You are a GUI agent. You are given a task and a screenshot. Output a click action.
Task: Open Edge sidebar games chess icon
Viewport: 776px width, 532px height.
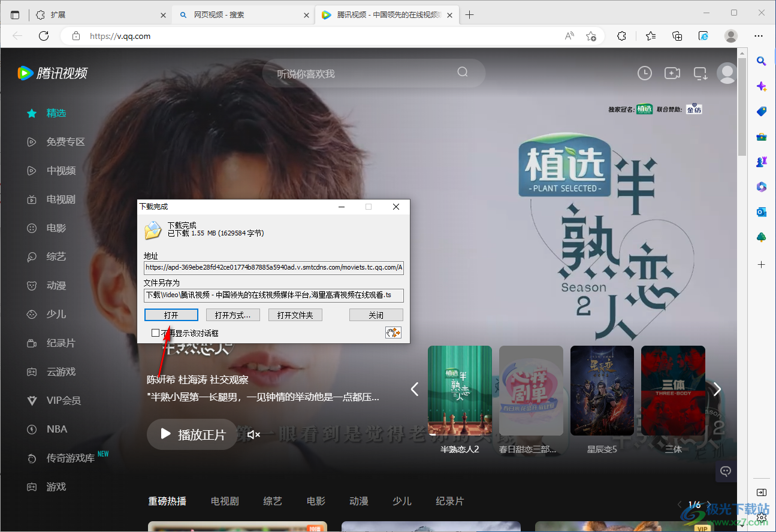click(762, 162)
